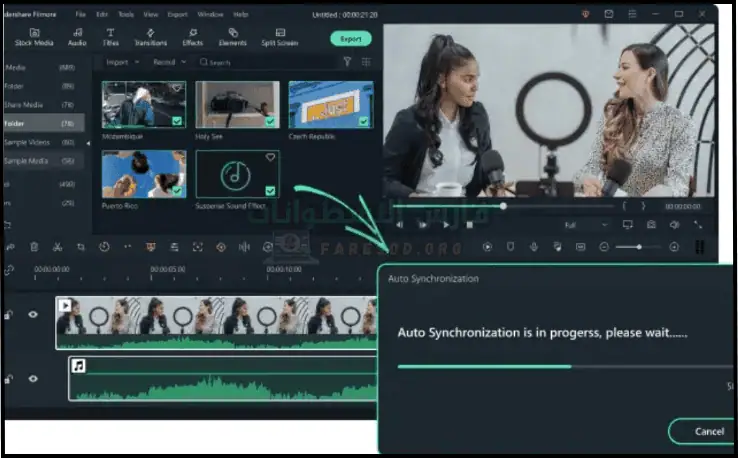Select the Suspense Sound Effect thumbnail
Viewport: 738px width, 458px height.
coord(237,174)
